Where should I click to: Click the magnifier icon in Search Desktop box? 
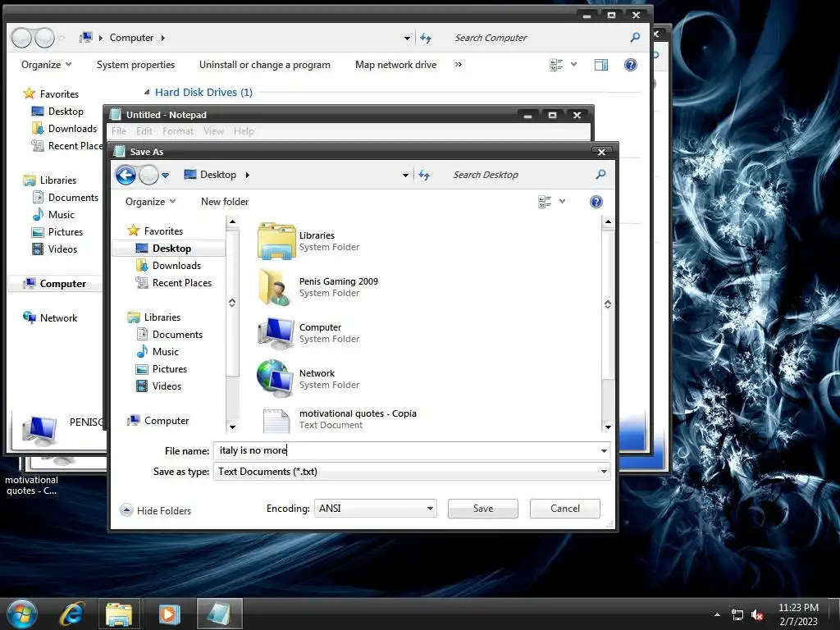pos(600,175)
